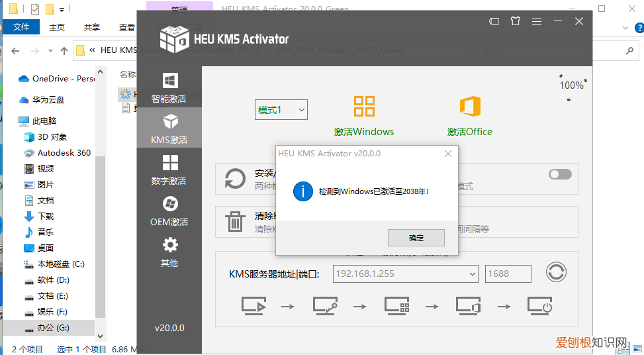Screen dimensions: 644x355
Task: Open the 智能激活 smart activation section
Action: tap(169, 87)
